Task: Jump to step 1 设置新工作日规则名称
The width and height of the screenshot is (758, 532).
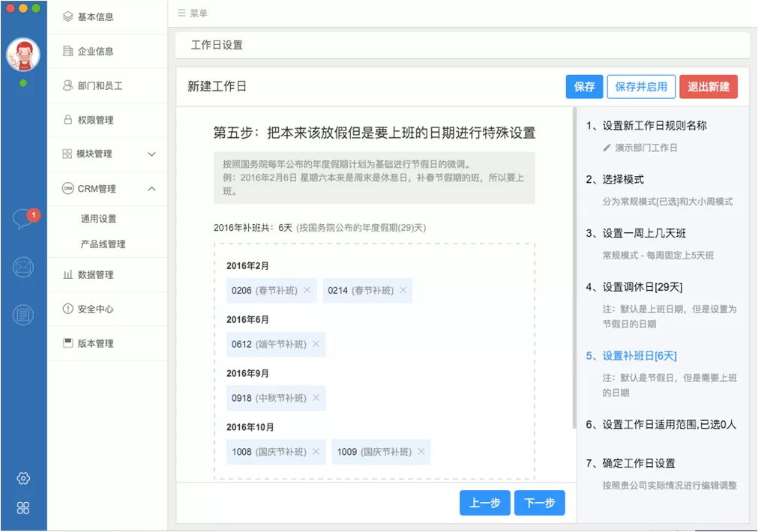Action: [x=646, y=126]
